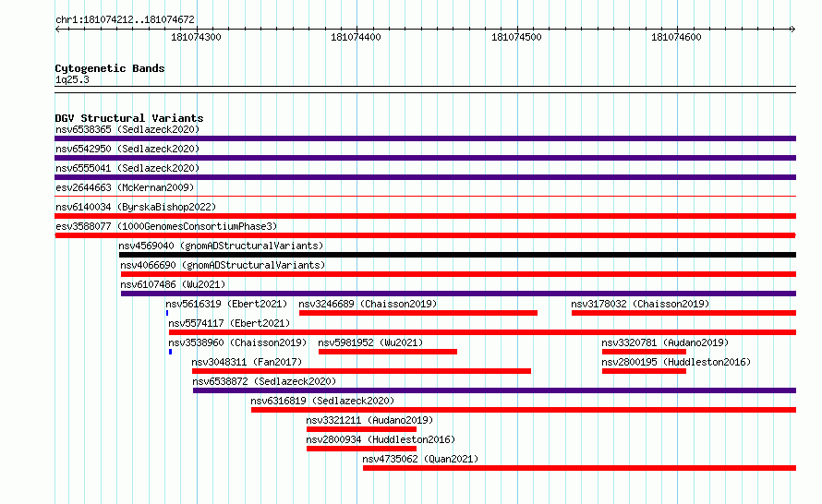Click the nsv4735062 (Quan2021) label
This screenshot has width=822, height=504.
tap(420, 459)
